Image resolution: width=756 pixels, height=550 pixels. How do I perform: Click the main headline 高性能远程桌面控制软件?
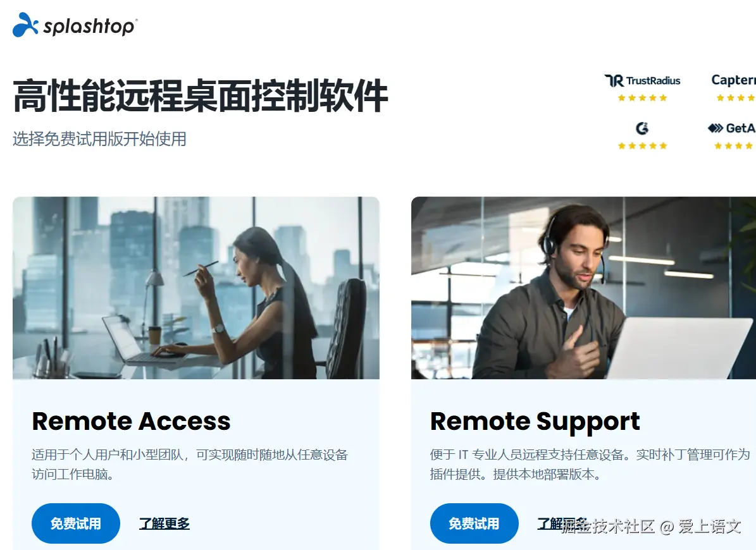(201, 96)
